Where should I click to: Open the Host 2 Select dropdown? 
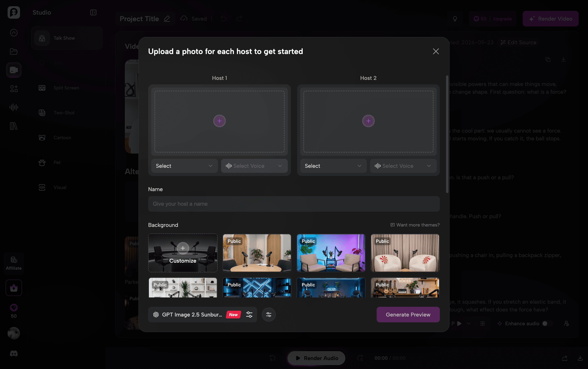click(x=333, y=166)
